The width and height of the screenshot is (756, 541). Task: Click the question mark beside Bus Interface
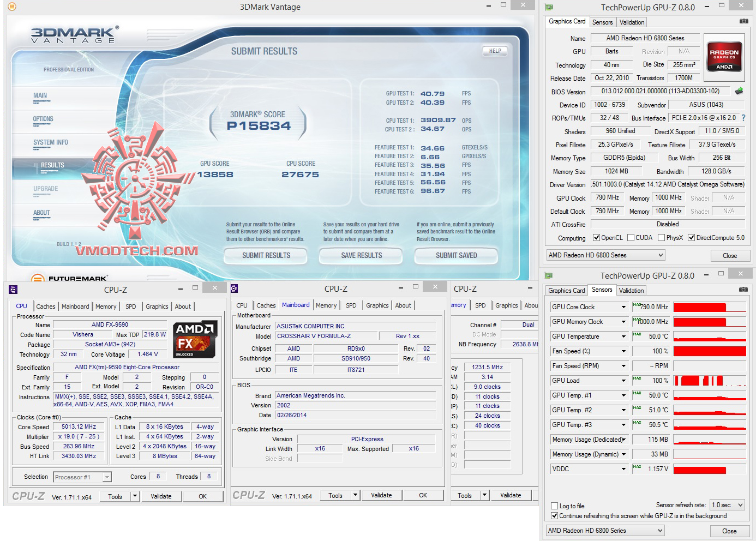point(743,118)
